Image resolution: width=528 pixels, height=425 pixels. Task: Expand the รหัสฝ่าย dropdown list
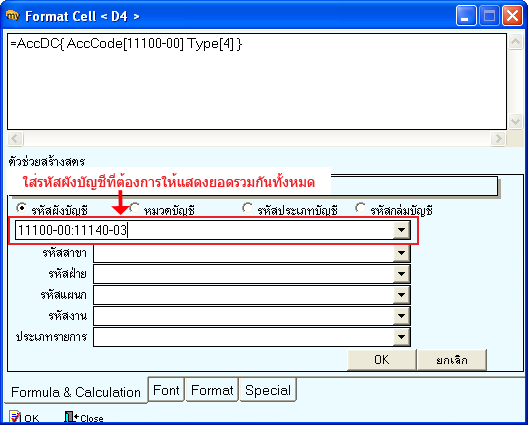401,274
